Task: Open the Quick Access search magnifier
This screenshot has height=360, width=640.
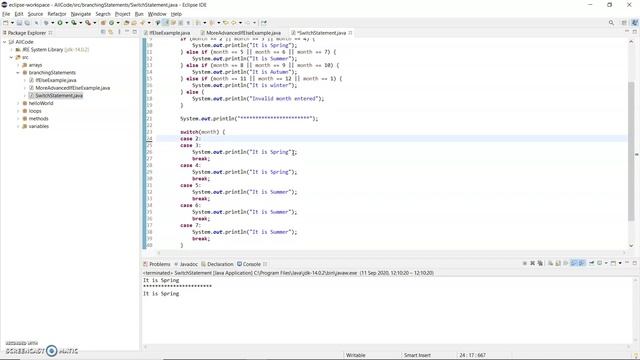Action: [x=611, y=23]
